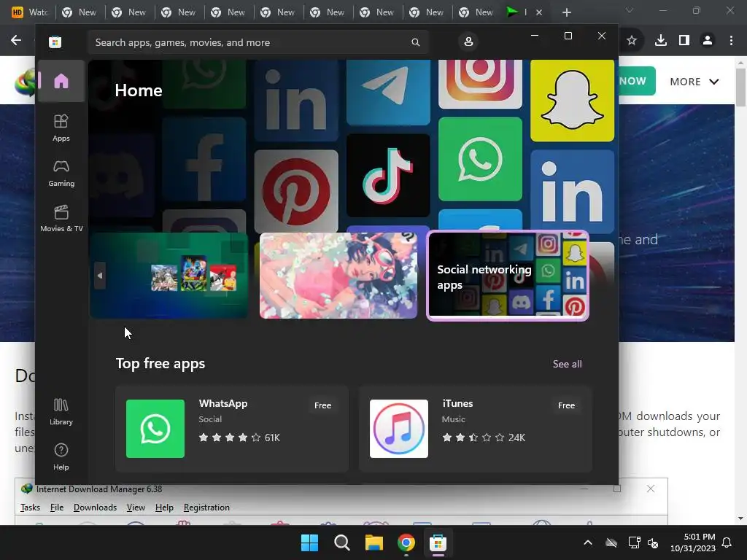Open the colorful pink artwork banner
This screenshot has height=560, width=747.
(338, 275)
